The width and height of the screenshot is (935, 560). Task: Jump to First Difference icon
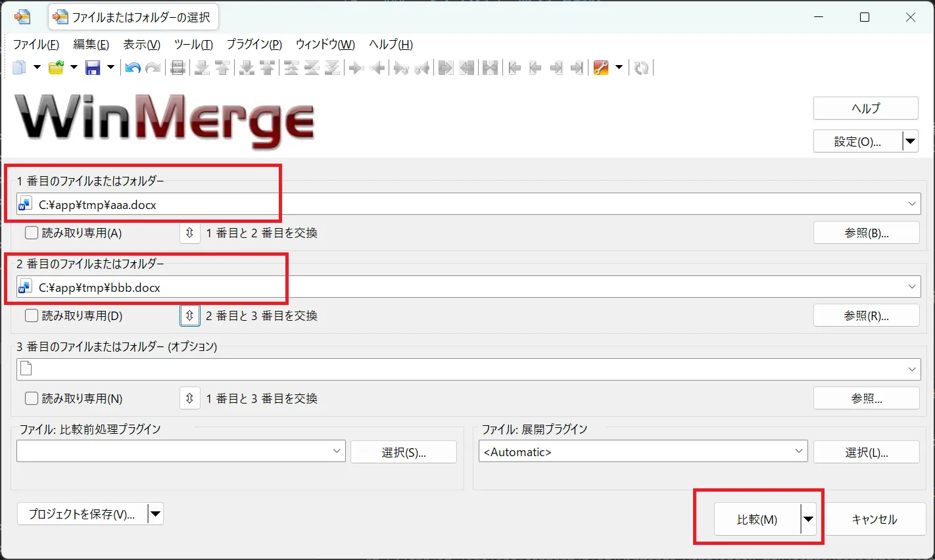(x=291, y=68)
